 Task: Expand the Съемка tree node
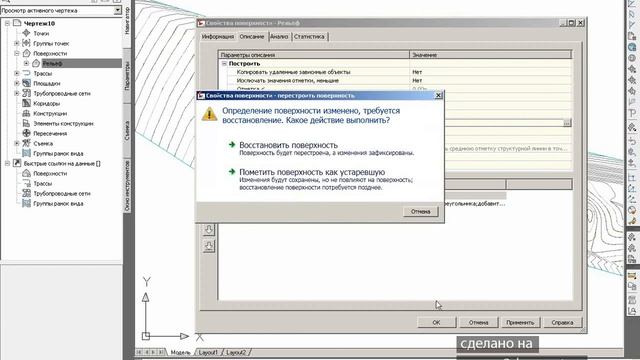click(17, 143)
